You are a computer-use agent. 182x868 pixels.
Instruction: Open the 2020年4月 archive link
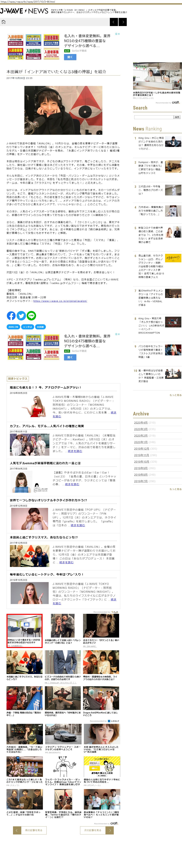click(x=141, y=423)
